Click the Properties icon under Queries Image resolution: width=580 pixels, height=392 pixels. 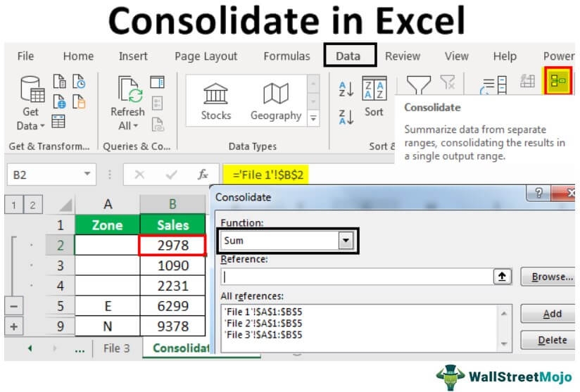157,103
